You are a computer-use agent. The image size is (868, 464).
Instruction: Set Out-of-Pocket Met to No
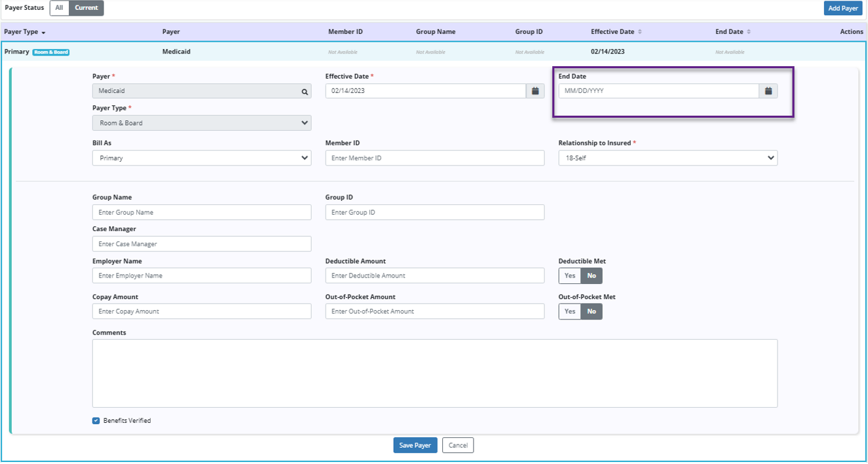click(592, 312)
